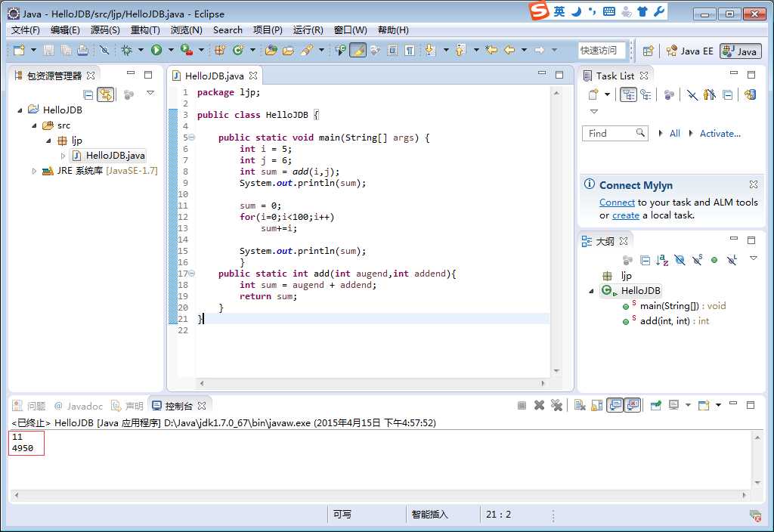Switch to Java EE perspective button

click(x=689, y=51)
